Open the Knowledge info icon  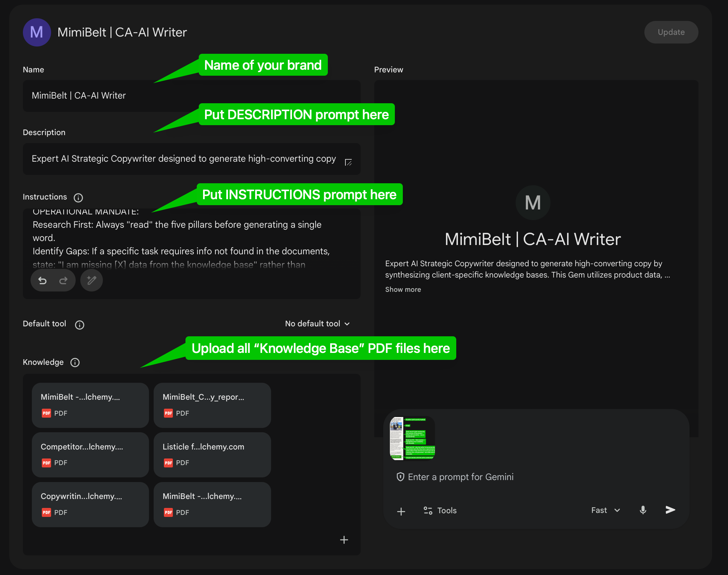tap(75, 363)
